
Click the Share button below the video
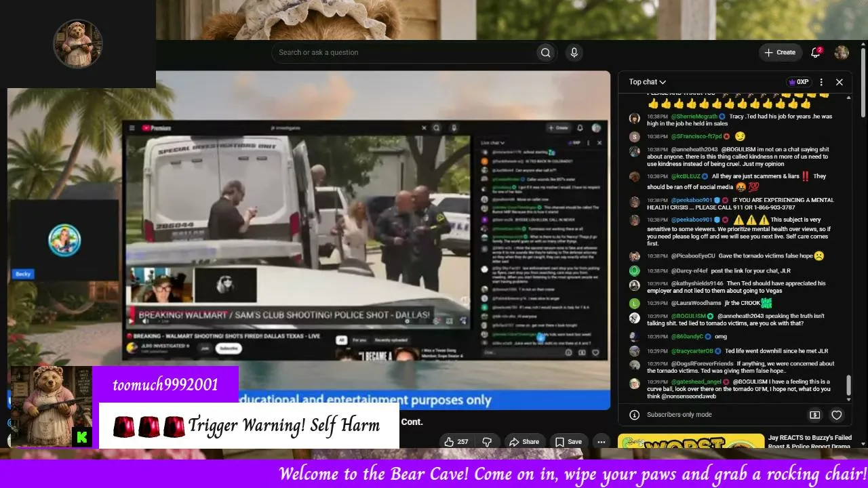(x=524, y=442)
